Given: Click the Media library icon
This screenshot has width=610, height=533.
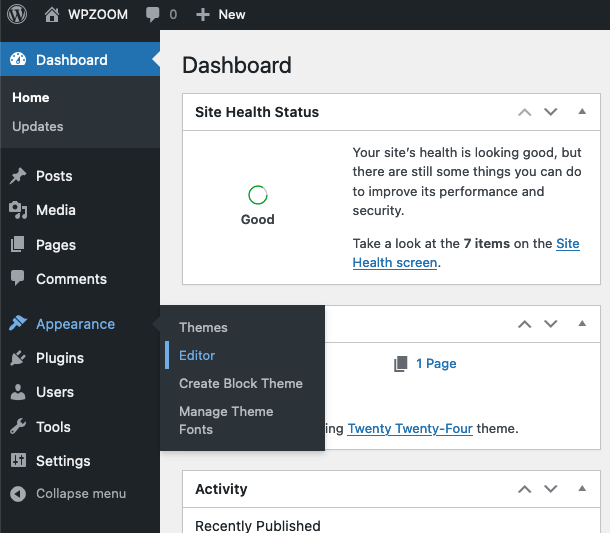Looking at the screenshot, I should [x=18, y=210].
